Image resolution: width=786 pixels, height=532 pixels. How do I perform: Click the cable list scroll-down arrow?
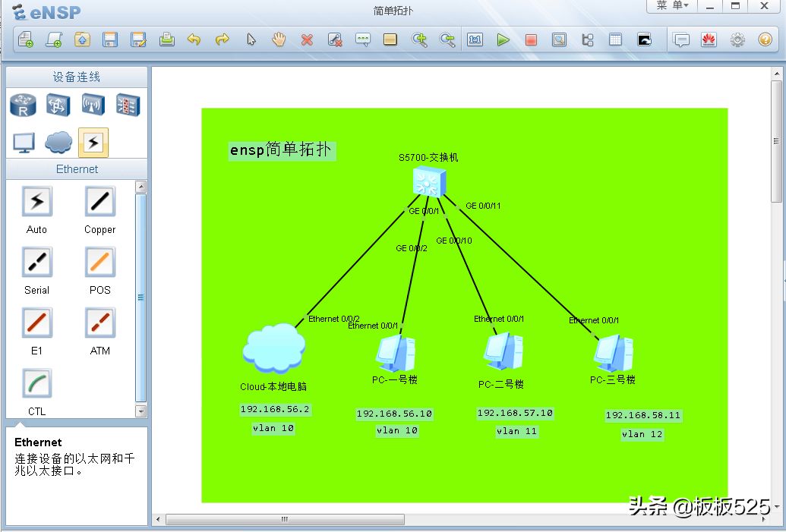point(140,411)
